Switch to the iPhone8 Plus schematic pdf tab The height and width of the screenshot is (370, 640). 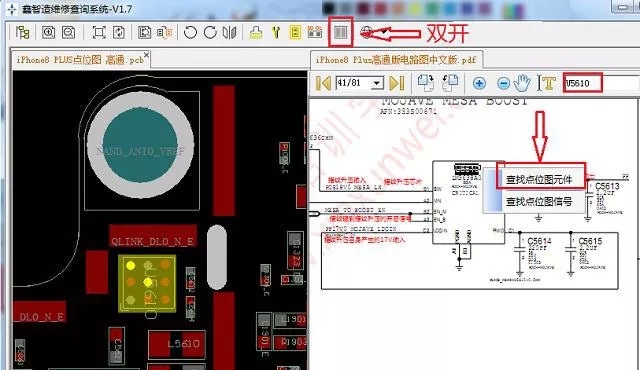(396, 60)
